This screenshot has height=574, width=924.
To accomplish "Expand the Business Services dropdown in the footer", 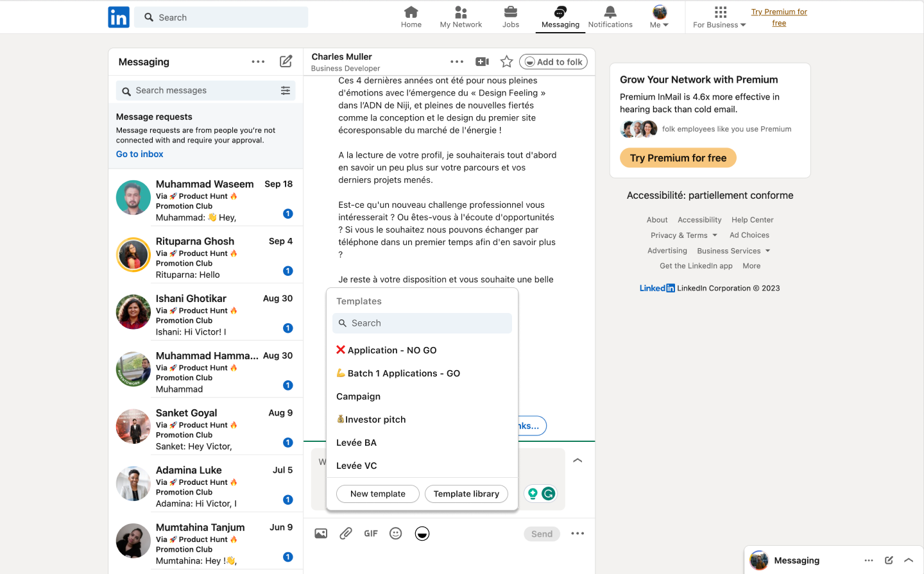I will [x=733, y=251].
